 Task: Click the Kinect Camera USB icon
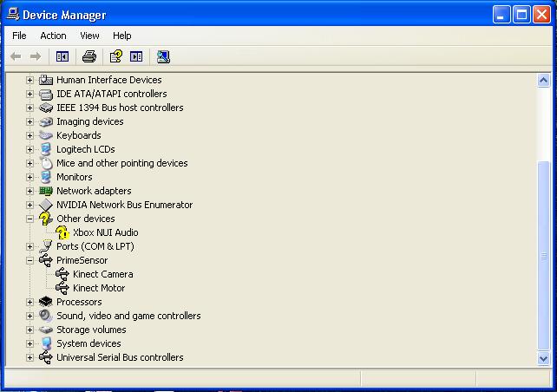click(x=62, y=274)
